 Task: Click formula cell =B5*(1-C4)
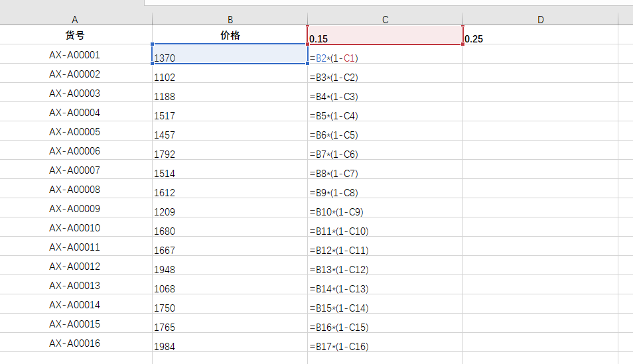(x=385, y=112)
